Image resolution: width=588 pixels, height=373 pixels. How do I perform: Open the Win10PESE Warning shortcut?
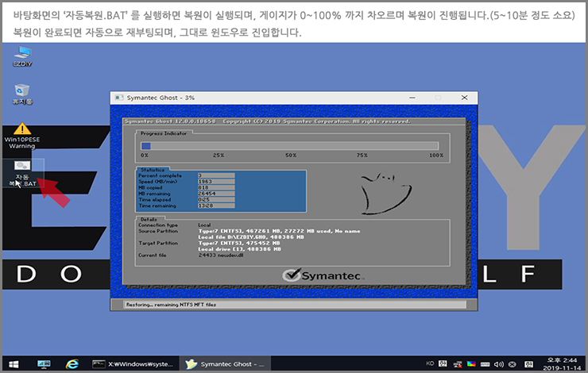22,136
